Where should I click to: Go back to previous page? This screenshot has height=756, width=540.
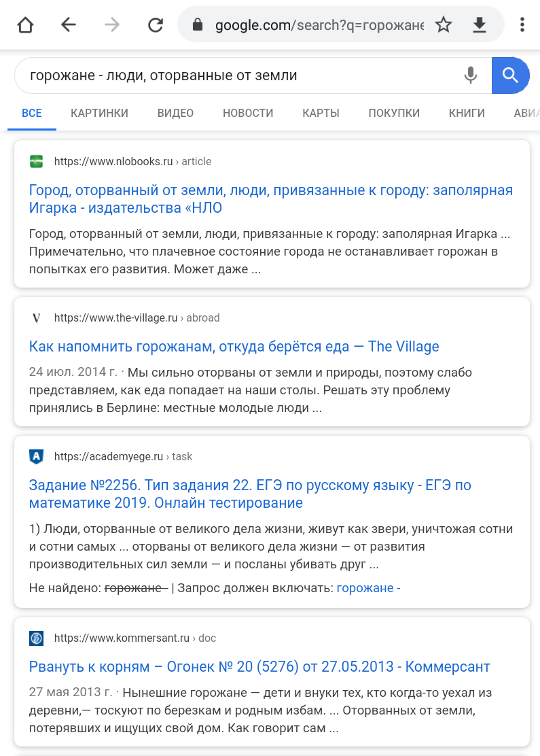[x=69, y=25]
